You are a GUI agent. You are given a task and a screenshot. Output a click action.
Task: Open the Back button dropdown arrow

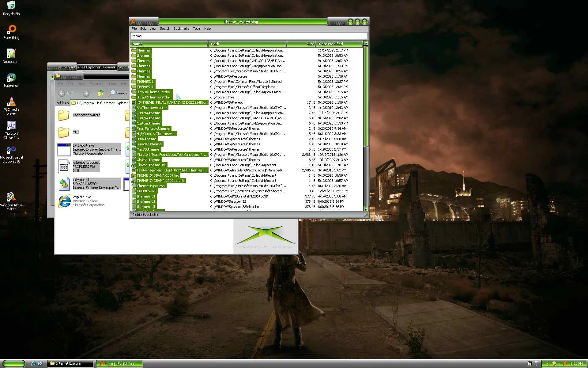tap(77, 93)
